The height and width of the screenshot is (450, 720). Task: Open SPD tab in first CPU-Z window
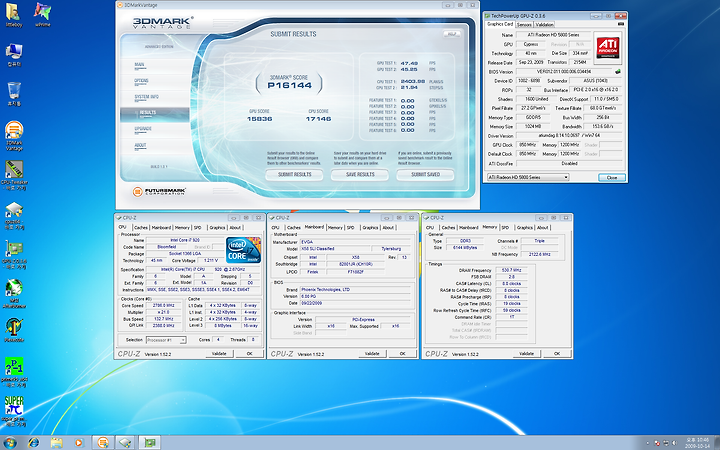pos(197,227)
